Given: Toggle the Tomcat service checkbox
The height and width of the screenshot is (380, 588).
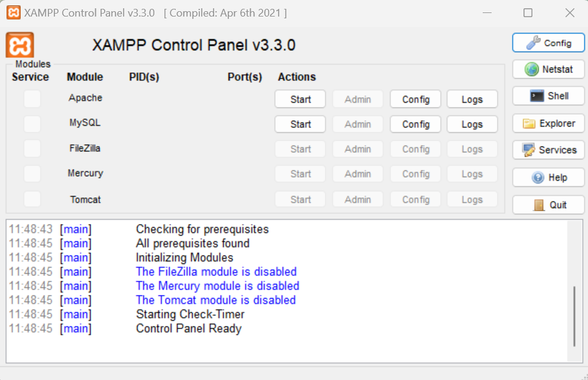Looking at the screenshot, I should coord(33,199).
